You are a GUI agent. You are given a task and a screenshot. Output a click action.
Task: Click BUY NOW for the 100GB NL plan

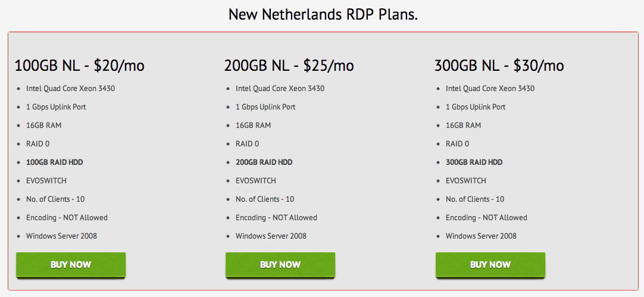pos(71,265)
